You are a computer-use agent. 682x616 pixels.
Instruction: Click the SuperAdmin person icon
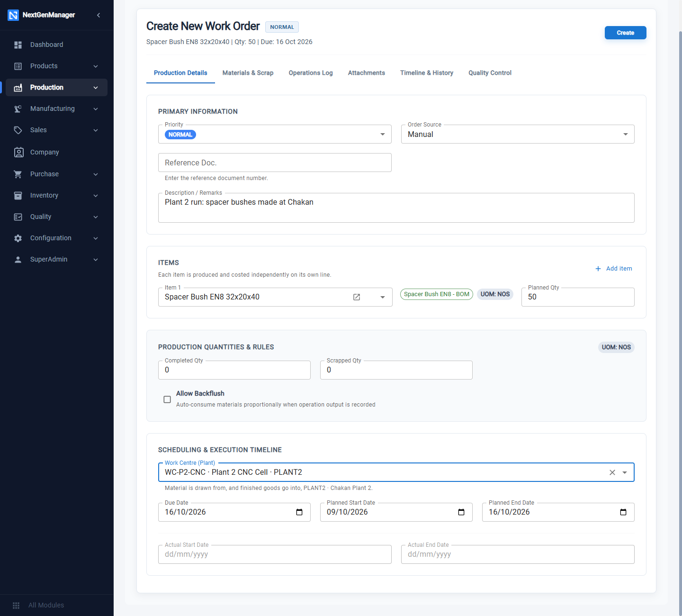18,259
